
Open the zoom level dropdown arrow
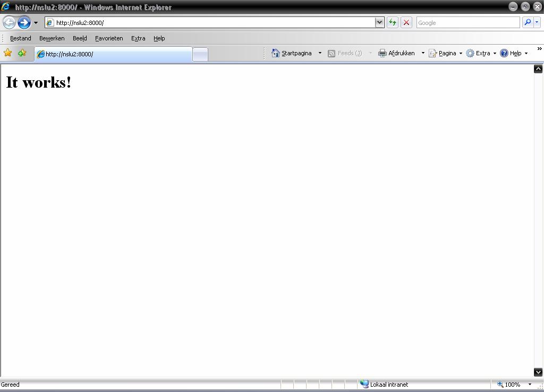[530, 385]
